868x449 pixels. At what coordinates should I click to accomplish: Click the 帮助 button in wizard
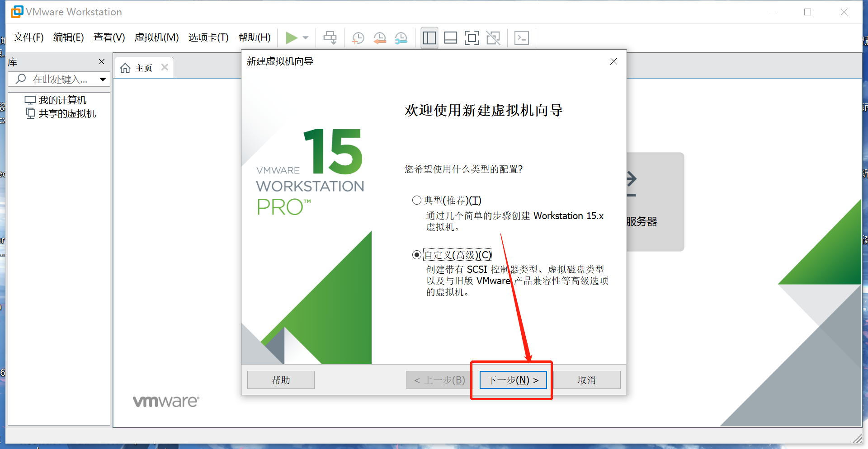point(281,380)
